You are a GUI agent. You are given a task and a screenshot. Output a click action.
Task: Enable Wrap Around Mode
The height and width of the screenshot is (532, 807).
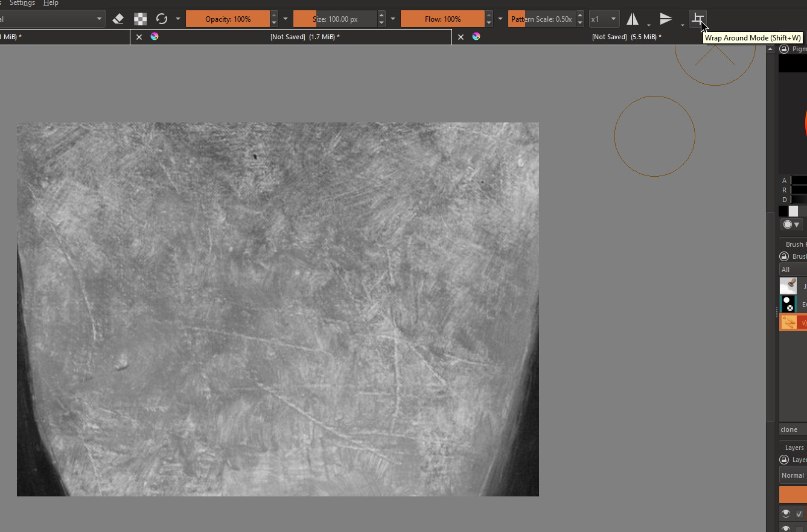[698, 19]
